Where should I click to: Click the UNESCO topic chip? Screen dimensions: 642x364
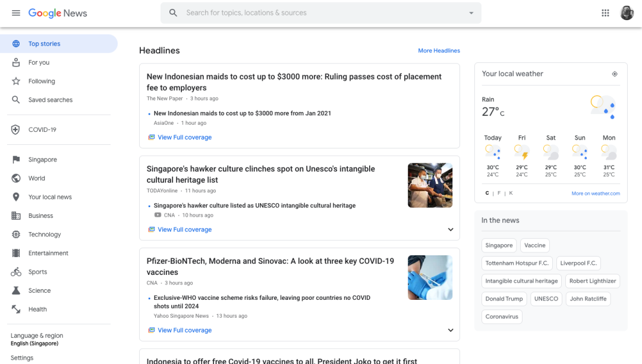(x=546, y=299)
